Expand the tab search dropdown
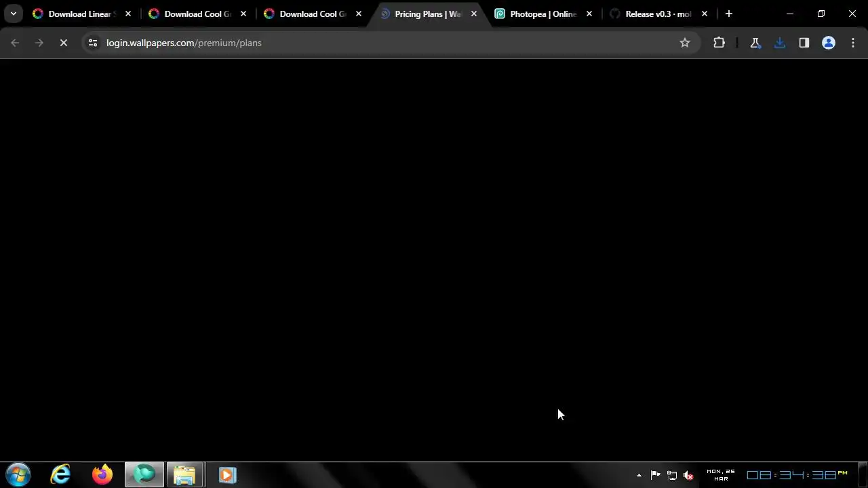Viewport: 868px width, 488px height. [13, 14]
